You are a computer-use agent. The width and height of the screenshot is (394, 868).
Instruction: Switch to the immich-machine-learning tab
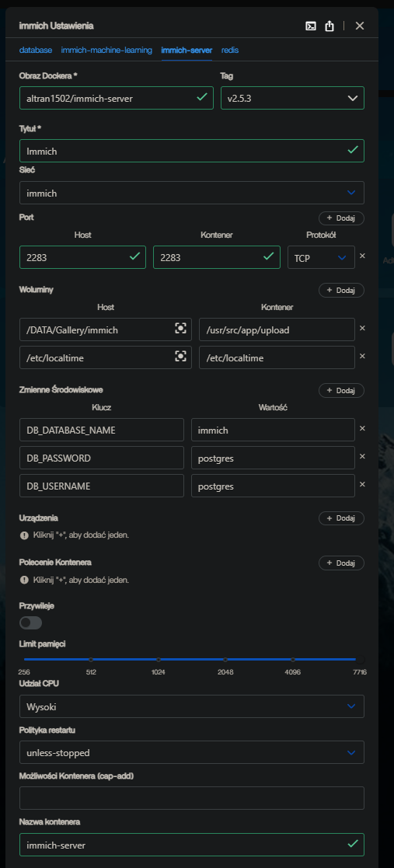[106, 50]
